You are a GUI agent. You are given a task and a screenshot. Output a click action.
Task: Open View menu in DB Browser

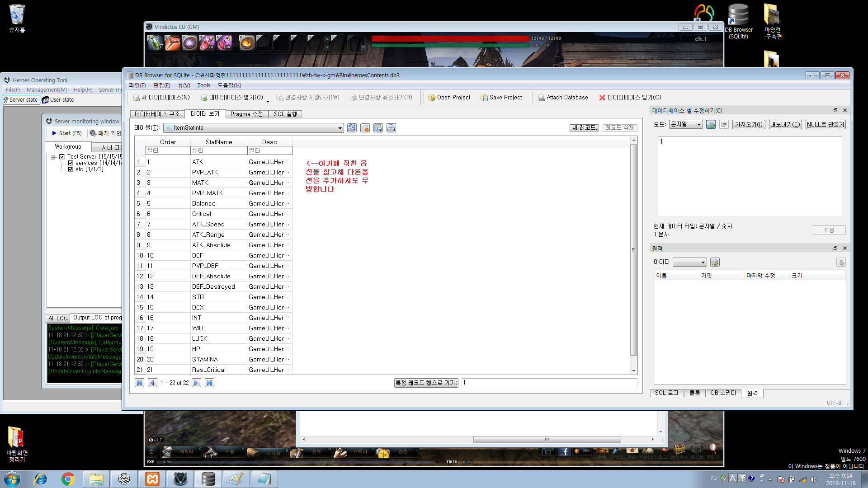click(184, 85)
